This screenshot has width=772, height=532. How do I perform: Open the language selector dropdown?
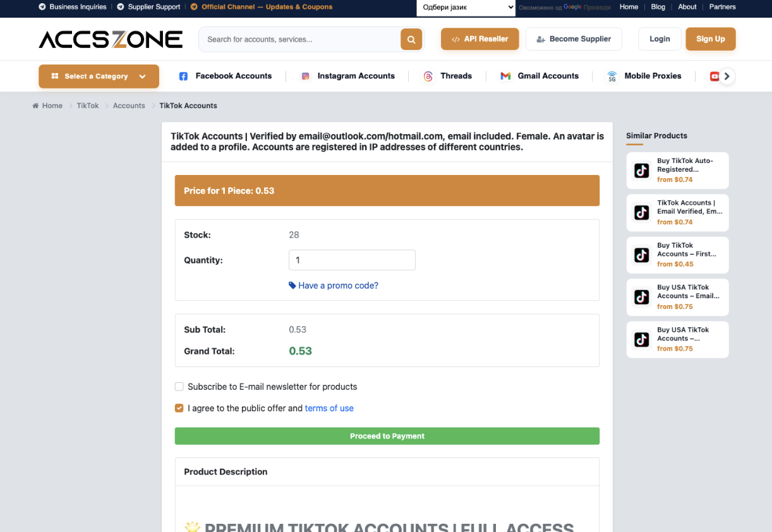[x=466, y=8]
